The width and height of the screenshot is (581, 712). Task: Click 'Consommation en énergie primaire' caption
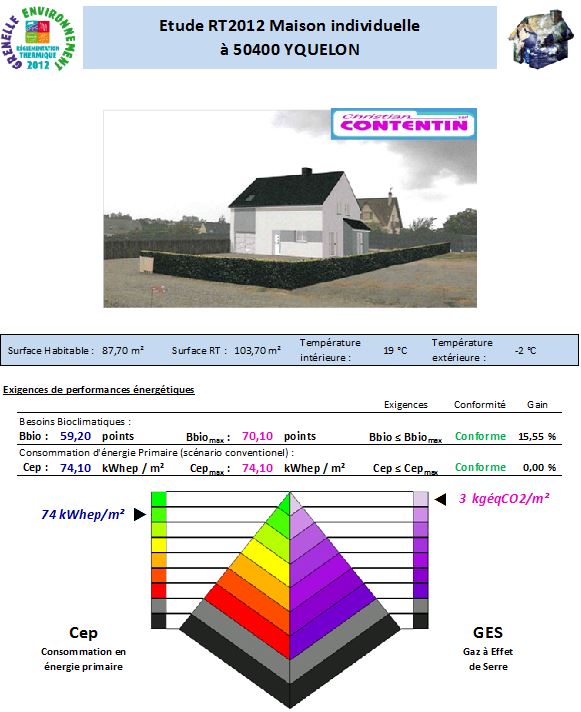pos(84,659)
